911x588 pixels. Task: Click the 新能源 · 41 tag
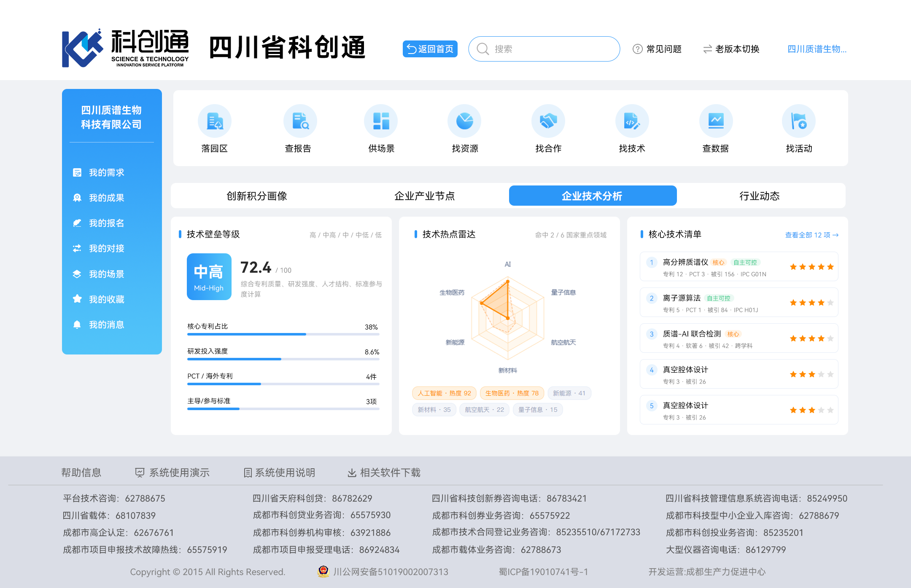tap(569, 393)
